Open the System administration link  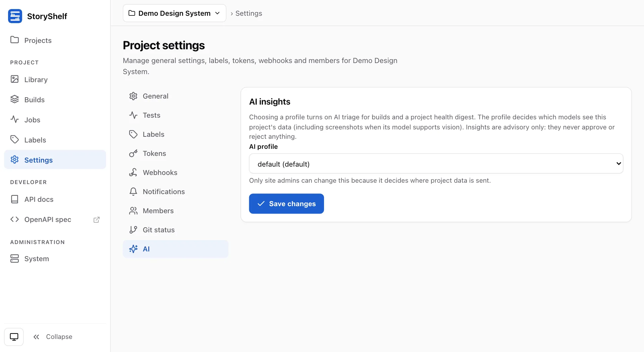pyautogui.click(x=55, y=259)
